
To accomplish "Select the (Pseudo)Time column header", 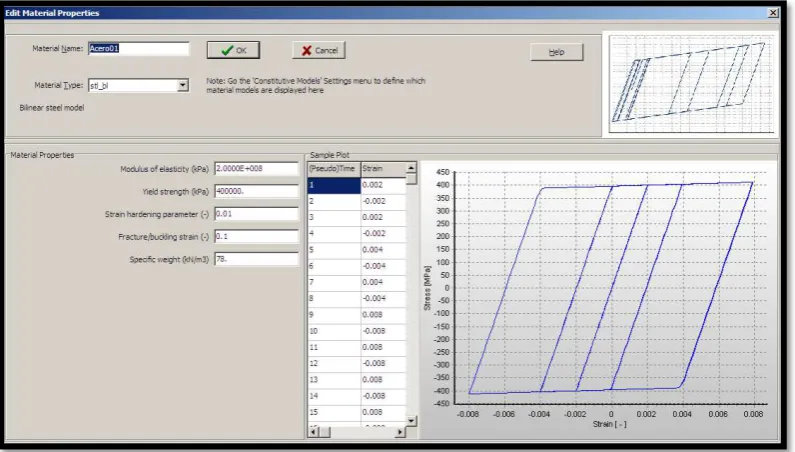I will point(334,168).
